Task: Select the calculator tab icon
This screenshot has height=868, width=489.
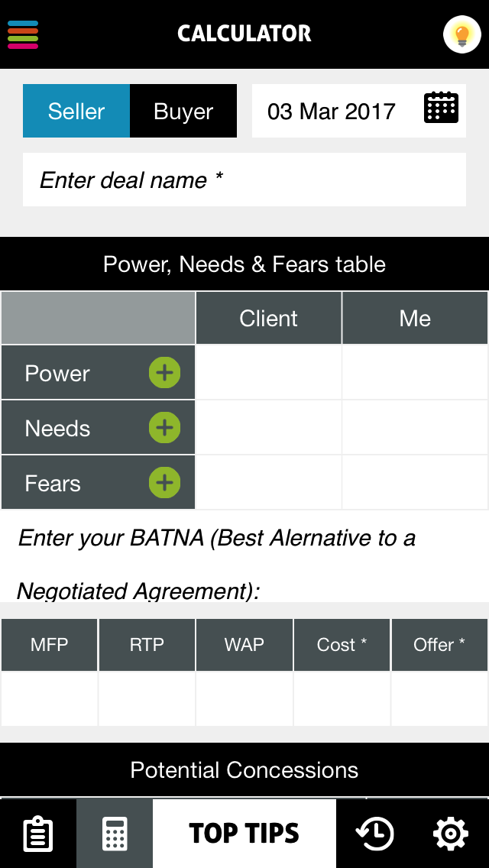Action: click(115, 834)
